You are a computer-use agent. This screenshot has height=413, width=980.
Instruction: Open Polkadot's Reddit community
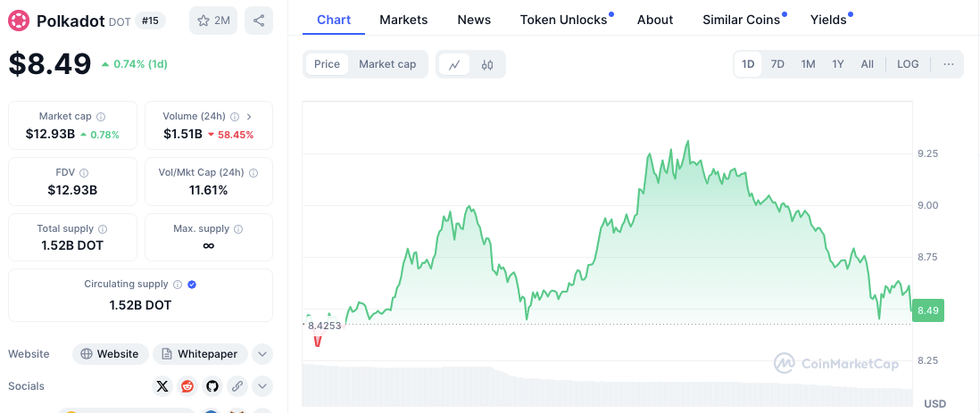187,386
